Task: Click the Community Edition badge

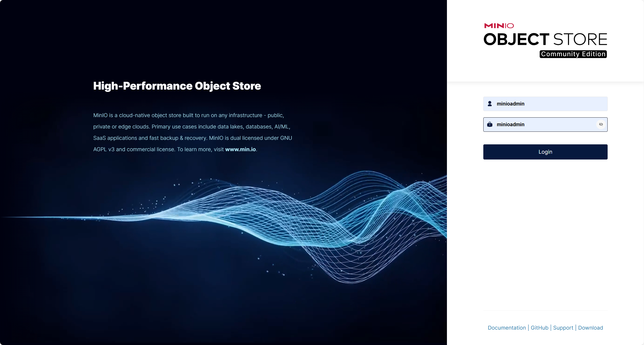Action: click(x=573, y=54)
